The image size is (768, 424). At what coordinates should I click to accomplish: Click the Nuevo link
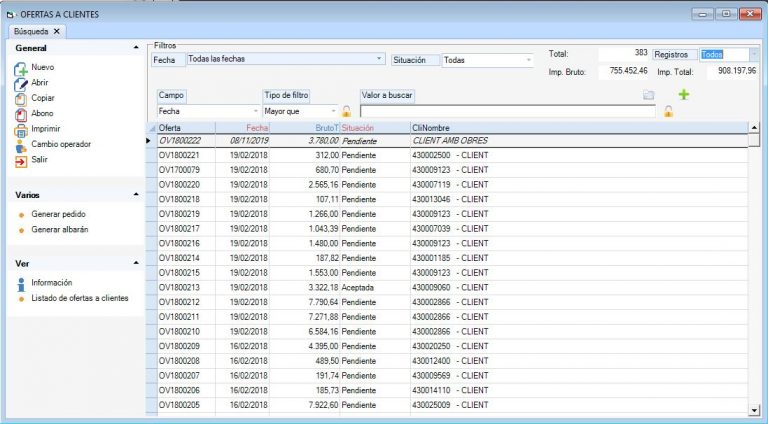coord(43,67)
